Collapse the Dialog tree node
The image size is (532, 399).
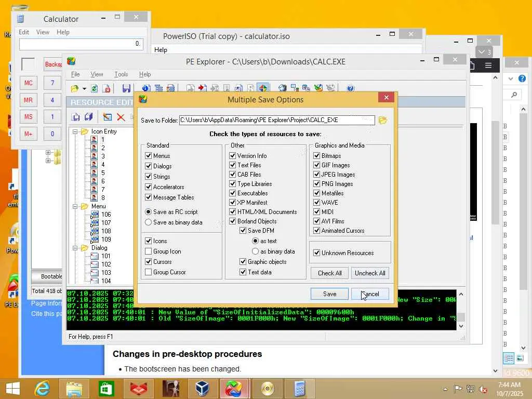(x=75, y=248)
